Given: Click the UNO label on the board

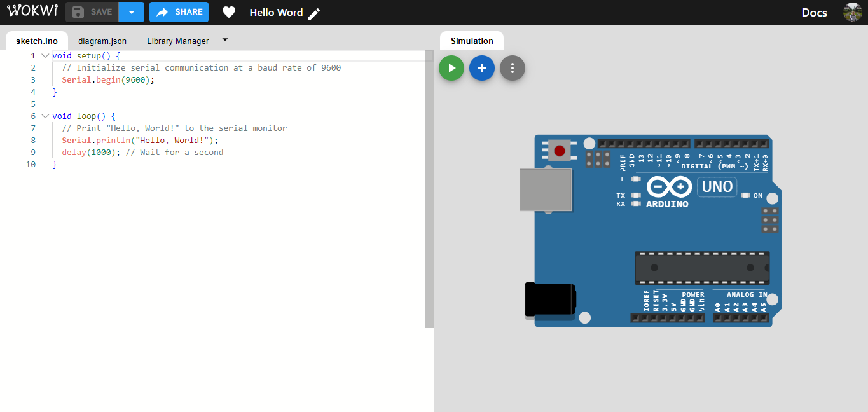Looking at the screenshot, I should pos(717,187).
